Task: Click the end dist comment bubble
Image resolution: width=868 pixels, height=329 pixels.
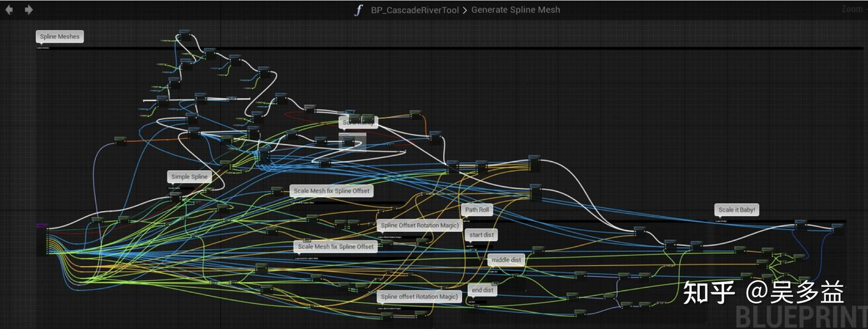Action: coord(482,290)
